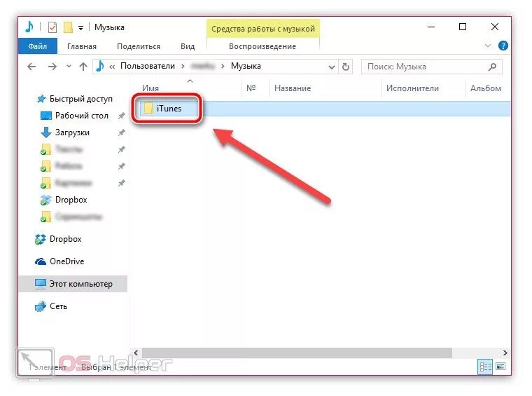Go forward with the right arrow
The width and height of the screenshot is (532, 396).
tap(52, 67)
